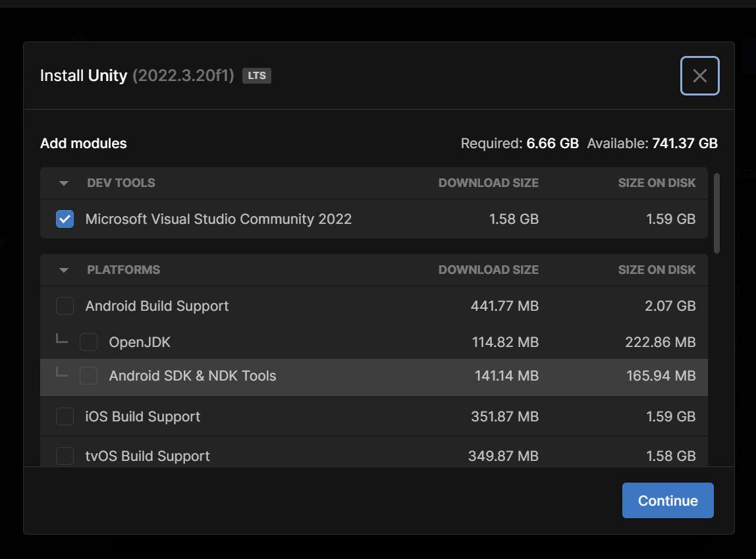Tick tvOS Build Support checkbox

[65, 456]
